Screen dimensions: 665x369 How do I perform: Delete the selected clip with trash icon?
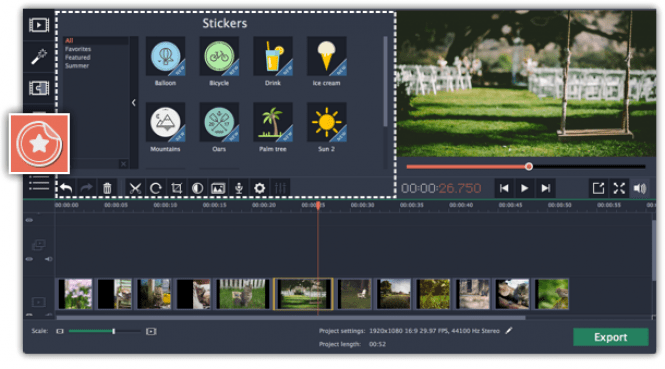pos(107,188)
